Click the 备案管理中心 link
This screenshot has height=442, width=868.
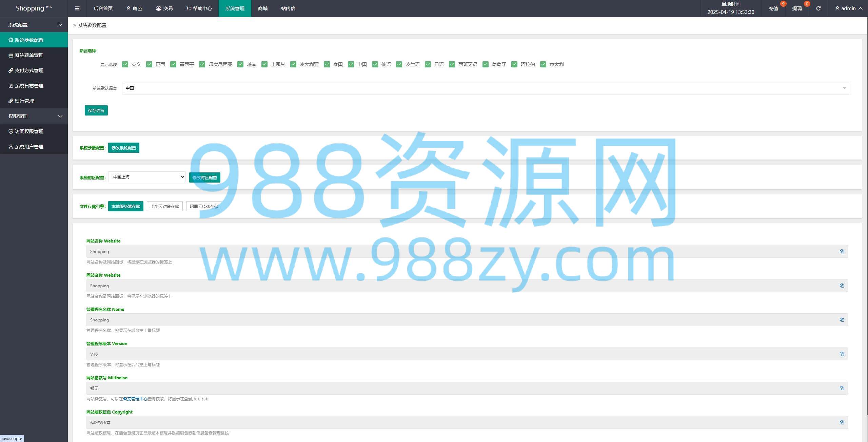(x=135, y=399)
